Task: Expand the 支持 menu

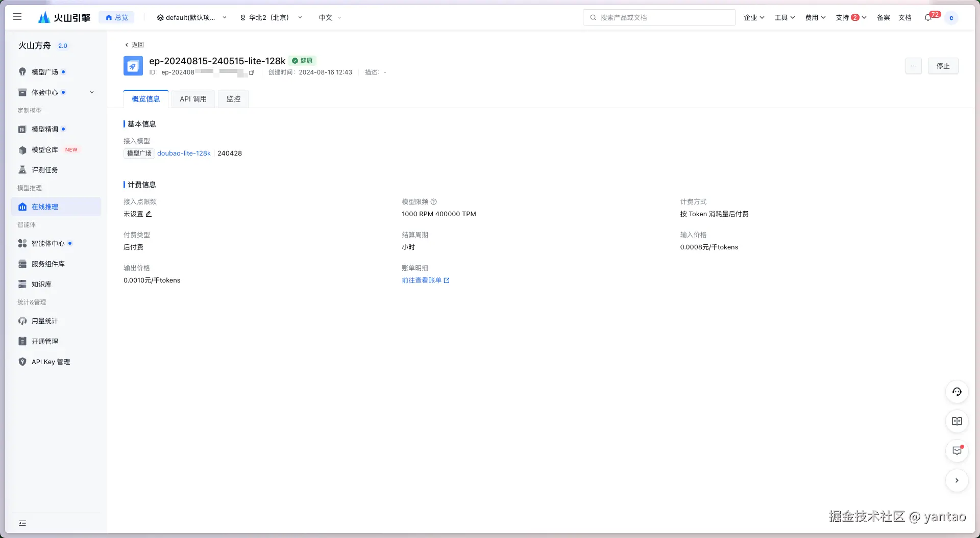Action: point(851,17)
